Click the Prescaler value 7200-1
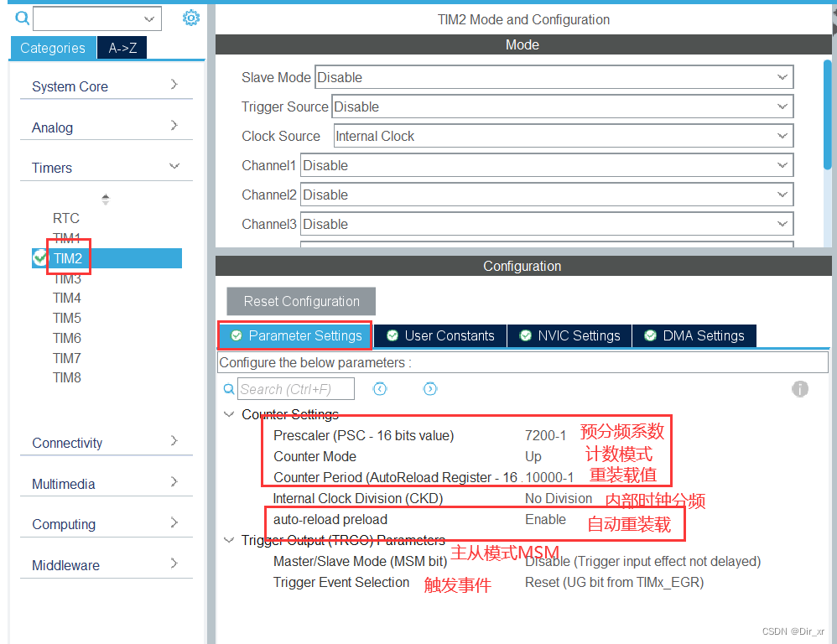Image resolution: width=837 pixels, height=644 pixels. (x=545, y=435)
